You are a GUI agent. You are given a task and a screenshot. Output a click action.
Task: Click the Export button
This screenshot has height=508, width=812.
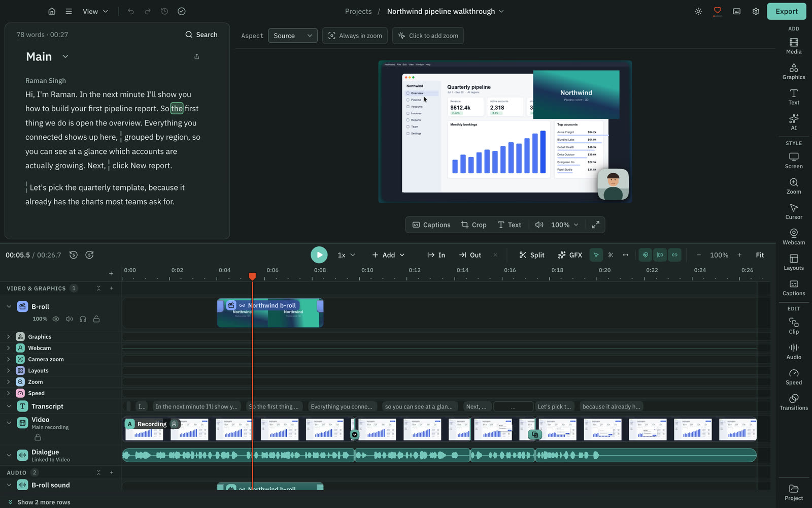click(787, 11)
